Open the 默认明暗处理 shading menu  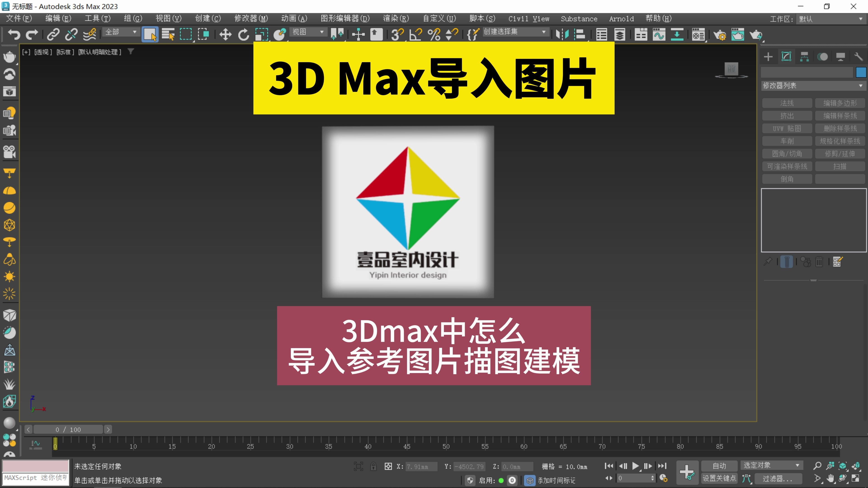(99, 52)
